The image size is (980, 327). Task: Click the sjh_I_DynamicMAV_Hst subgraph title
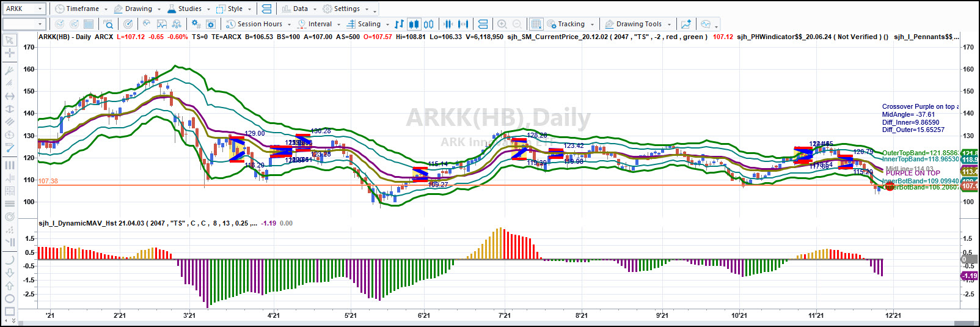coord(148,223)
